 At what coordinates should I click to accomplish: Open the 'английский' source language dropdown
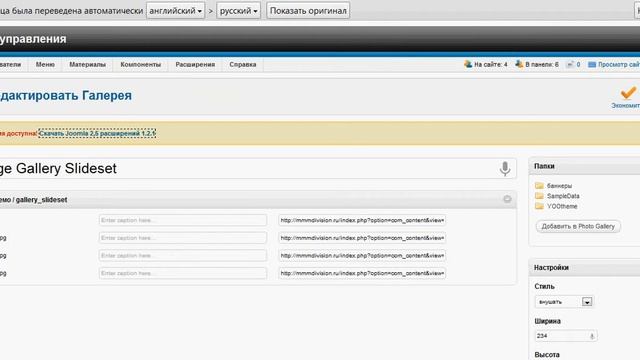176,11
